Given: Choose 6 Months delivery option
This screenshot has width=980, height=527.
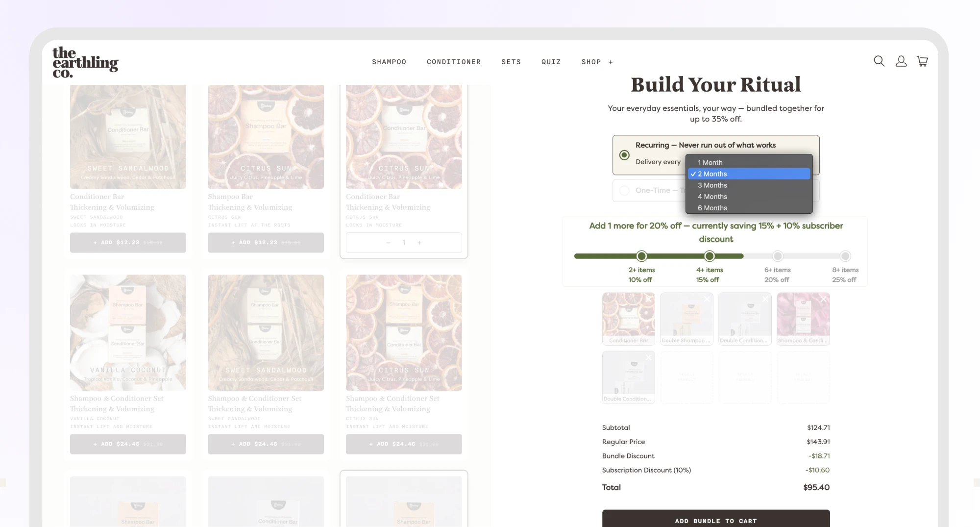Looking at the screenshot, I should click(x=749, y=208).
